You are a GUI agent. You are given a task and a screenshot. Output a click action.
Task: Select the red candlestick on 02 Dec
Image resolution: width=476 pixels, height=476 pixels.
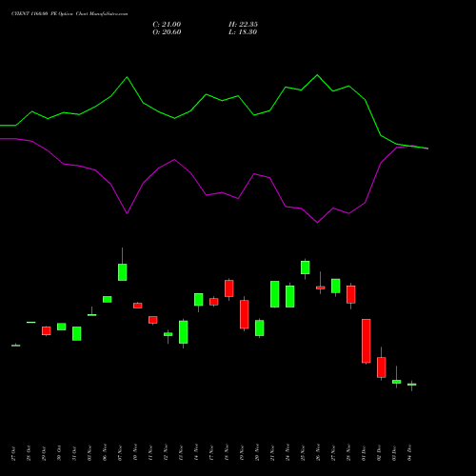pos(382,367)
